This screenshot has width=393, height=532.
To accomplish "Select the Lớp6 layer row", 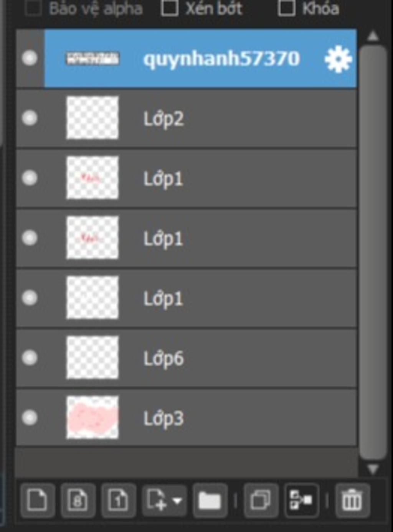I will [x=187, y=358].
